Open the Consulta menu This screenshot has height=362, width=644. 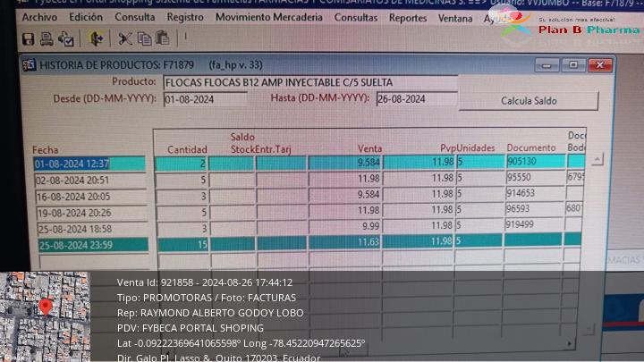135,17
